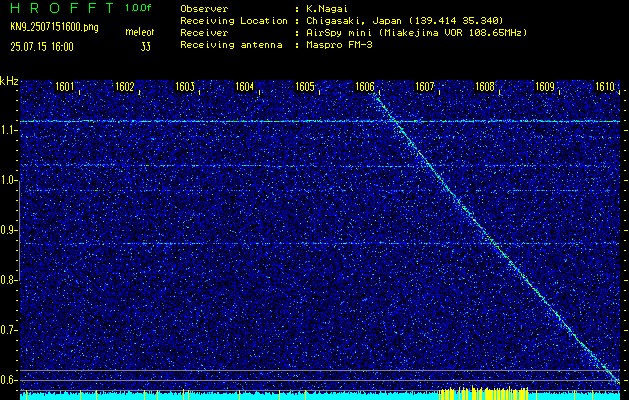Click the 1603 time marker

click(185, 87)
